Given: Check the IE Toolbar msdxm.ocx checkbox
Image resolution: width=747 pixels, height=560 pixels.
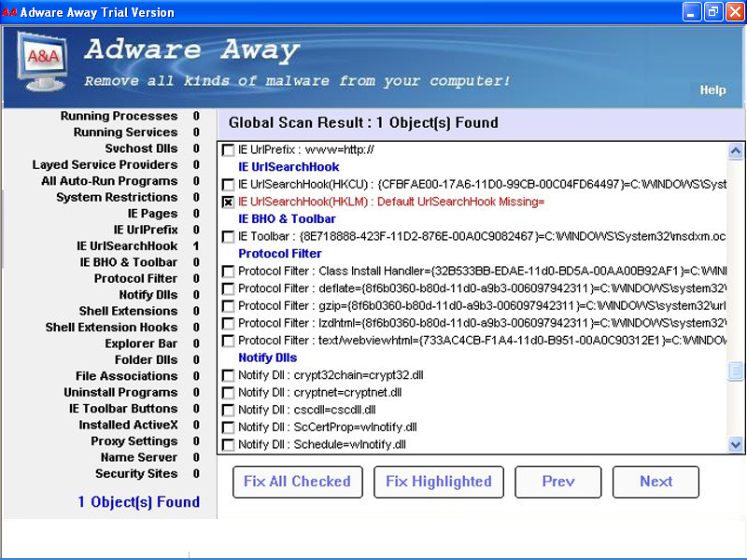Looking at the screenshot, I should [228, 237].
